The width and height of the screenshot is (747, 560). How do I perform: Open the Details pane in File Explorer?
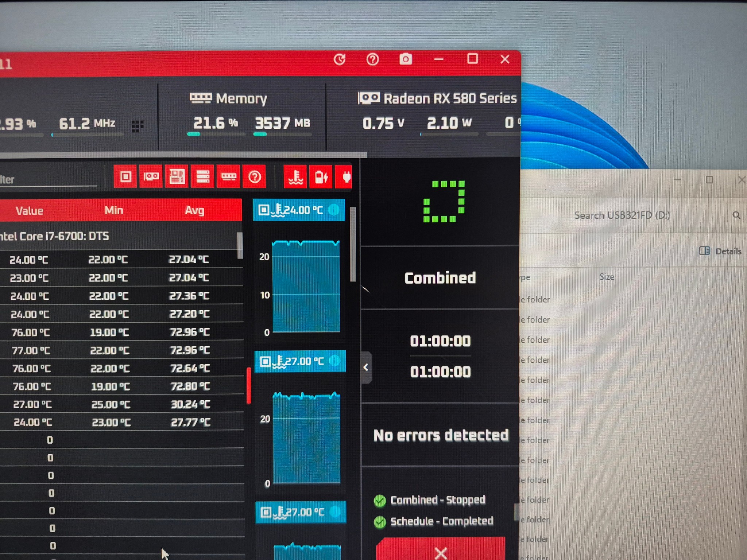click(x=720, y=251)
